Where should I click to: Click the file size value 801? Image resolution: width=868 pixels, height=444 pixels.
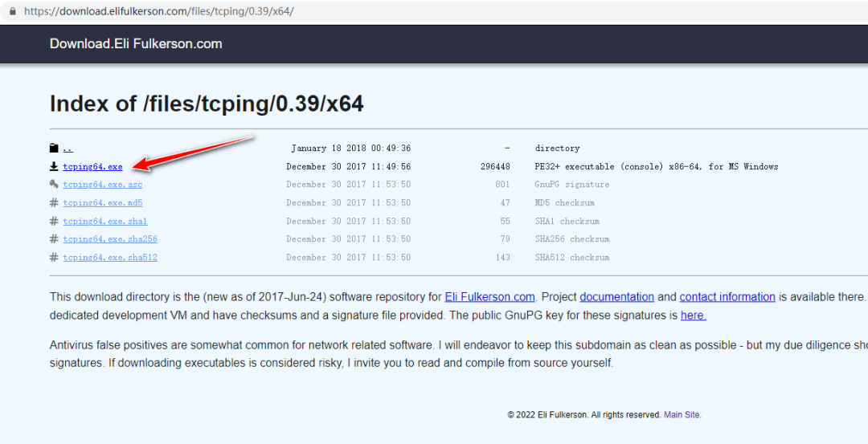(502, 185)
